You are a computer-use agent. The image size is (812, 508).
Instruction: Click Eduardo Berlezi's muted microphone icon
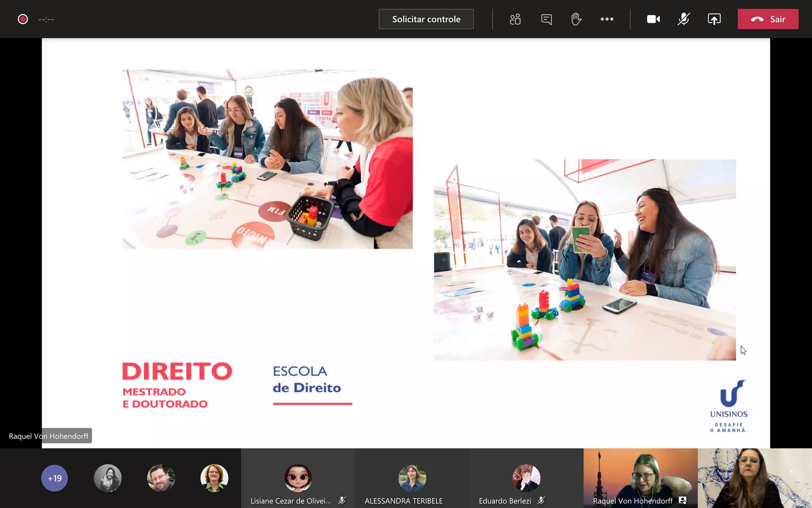pyautogui.click(x=541, y=500)
